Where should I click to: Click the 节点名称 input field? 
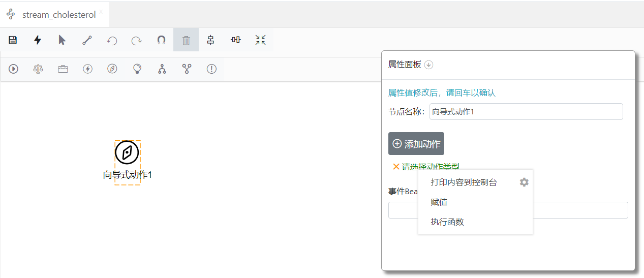[526, 112]
